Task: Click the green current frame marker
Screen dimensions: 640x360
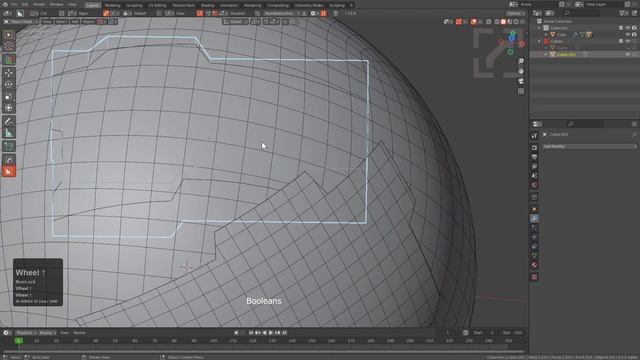Action: click(x=19, y=340)
